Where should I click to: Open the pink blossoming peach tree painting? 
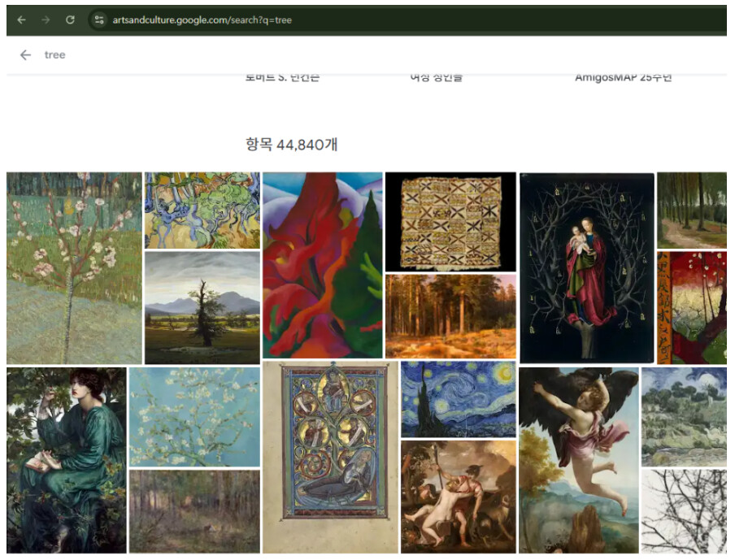coord(74,268)
